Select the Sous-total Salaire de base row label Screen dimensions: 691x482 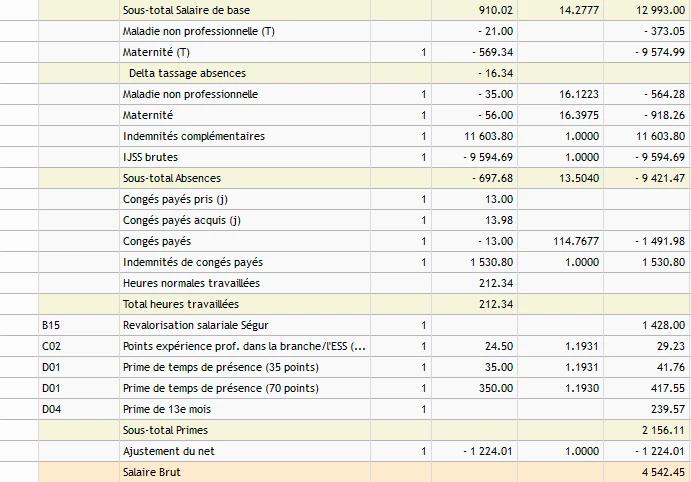pyautogui.click(x=186, y=10)
